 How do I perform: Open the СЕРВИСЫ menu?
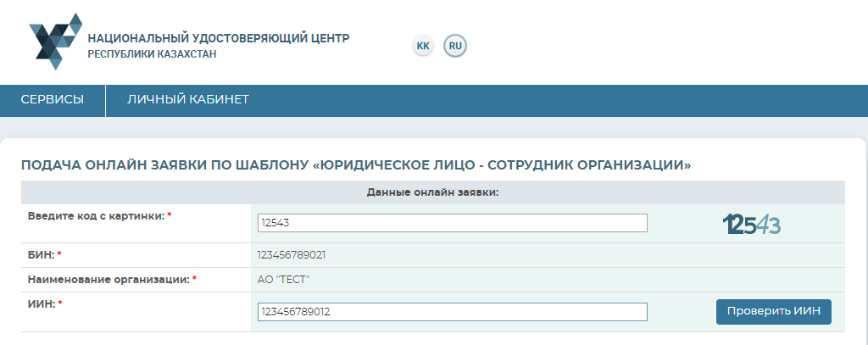tap(53, 100)
